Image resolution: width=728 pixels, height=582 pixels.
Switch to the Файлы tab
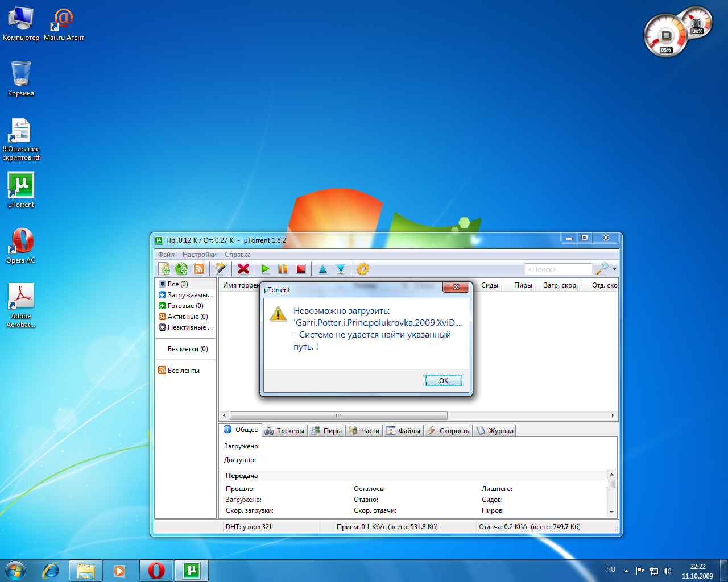coord(403,431)
